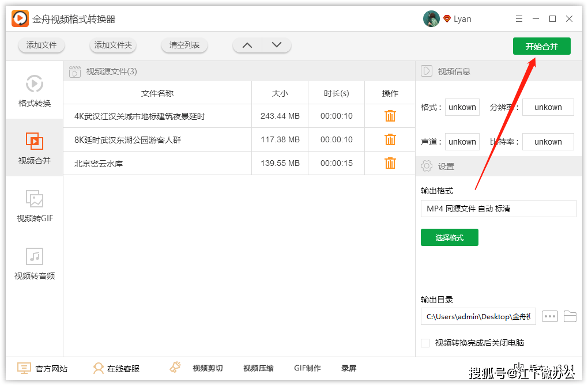
Task: Contact 在线客服 in the bottom bar
Action: [116, 369]
